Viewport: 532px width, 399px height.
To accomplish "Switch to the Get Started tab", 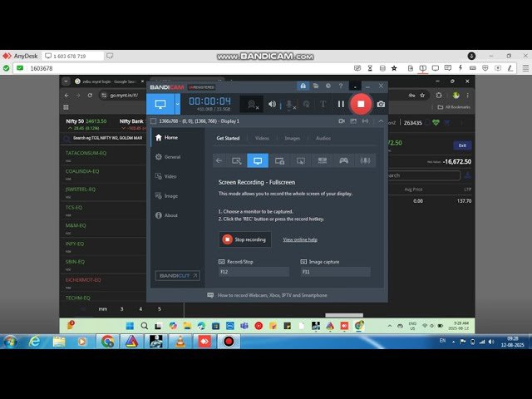I will click(x=228, y=138).
